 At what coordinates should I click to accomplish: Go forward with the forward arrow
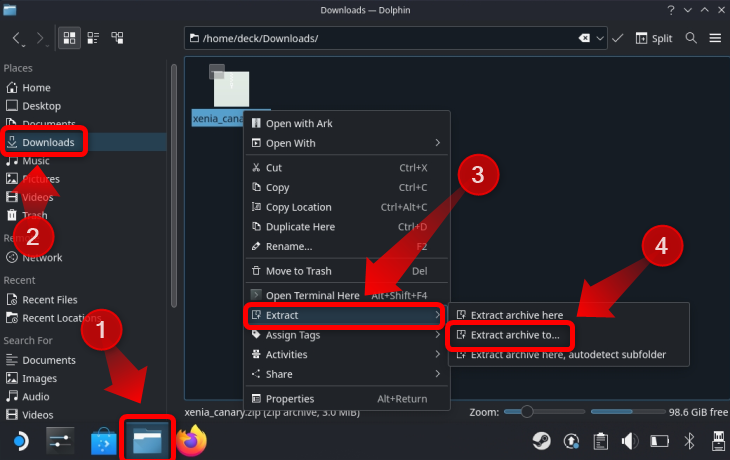pyautogui.click(x=40, y=38)
